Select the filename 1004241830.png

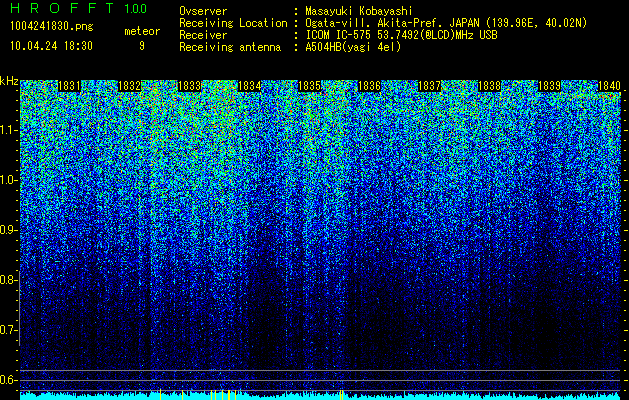click(x=51, y=26)
